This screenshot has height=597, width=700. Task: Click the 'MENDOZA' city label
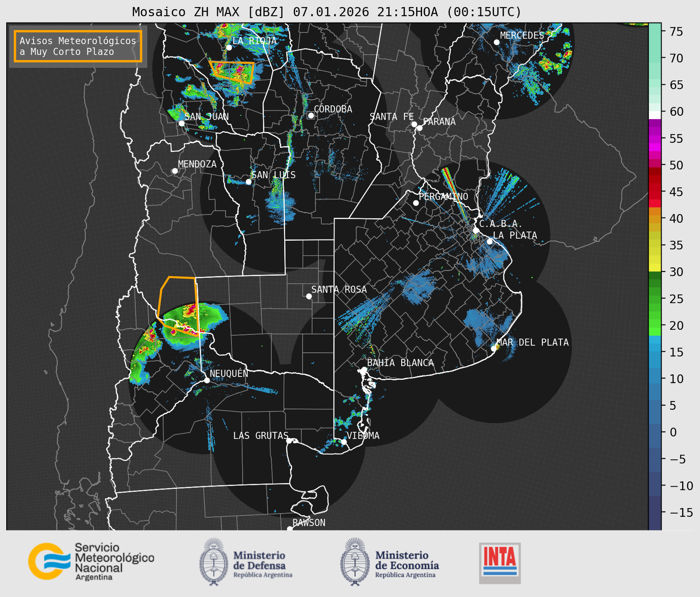197,164
